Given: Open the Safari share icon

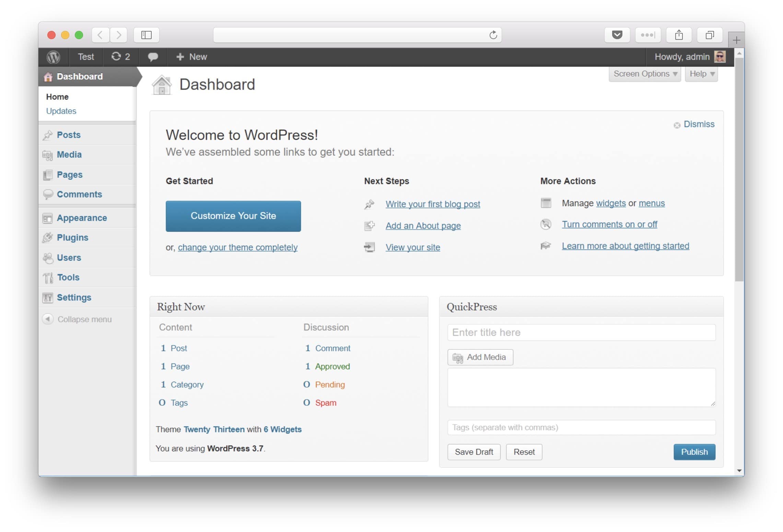Looking at the screenshot, I should pyautogui.click(x=679, y=35).
